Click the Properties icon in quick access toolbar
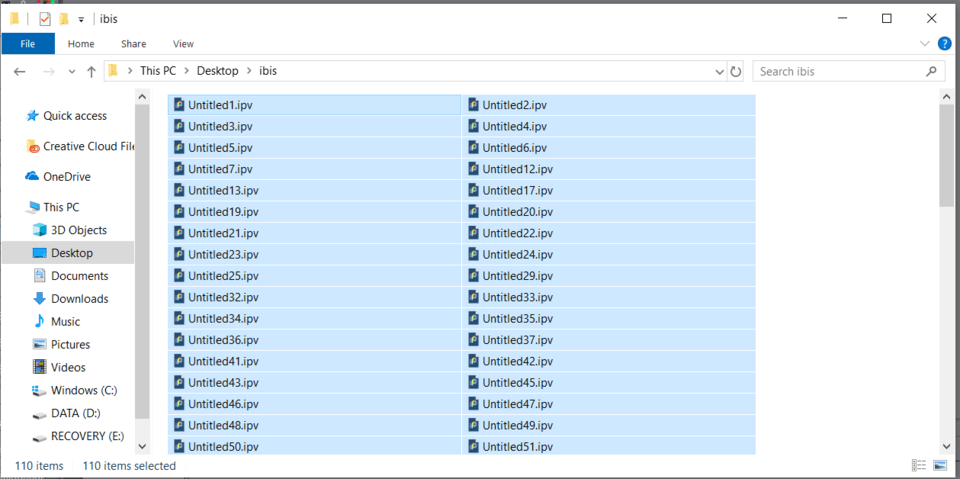Viewport: 960px width, 479px height. click(x=44, y=19)
